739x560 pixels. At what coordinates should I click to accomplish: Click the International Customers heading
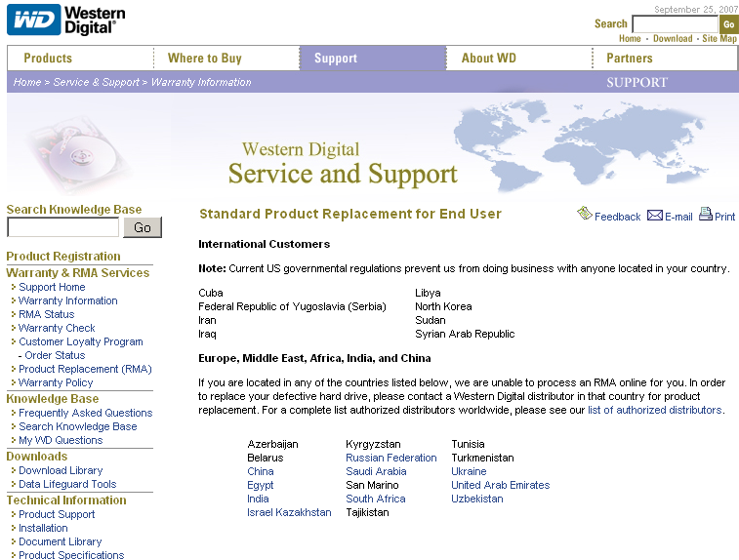[x=264, y=244]
